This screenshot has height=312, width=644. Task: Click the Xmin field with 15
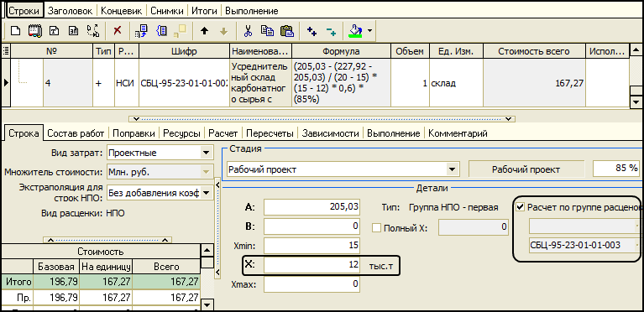pyautogui.click(x=312, y=246)
